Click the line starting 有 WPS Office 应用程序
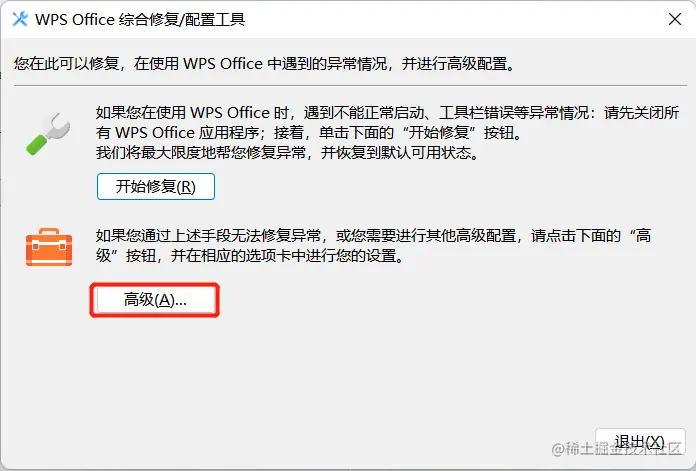This screenshot has height=471, width=696. click(x=309, y=133)
